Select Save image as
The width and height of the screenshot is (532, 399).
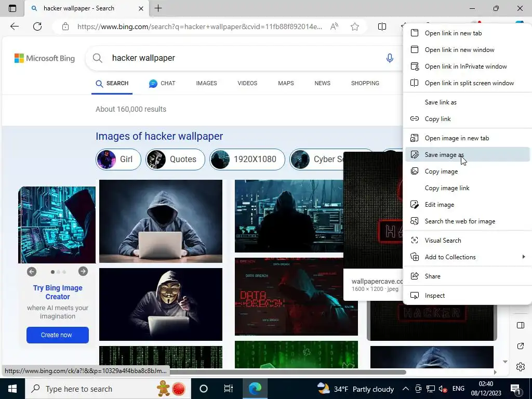coord(467,155)
